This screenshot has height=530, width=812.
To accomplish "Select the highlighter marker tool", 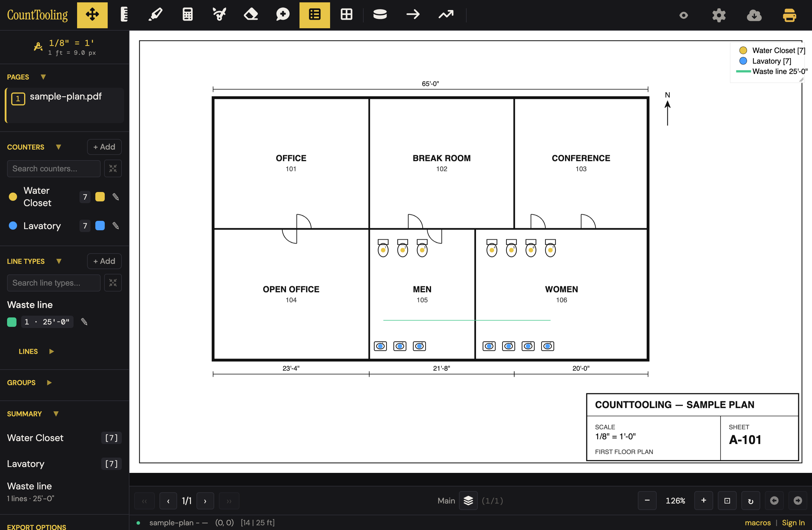I will [x=156, y=15].
